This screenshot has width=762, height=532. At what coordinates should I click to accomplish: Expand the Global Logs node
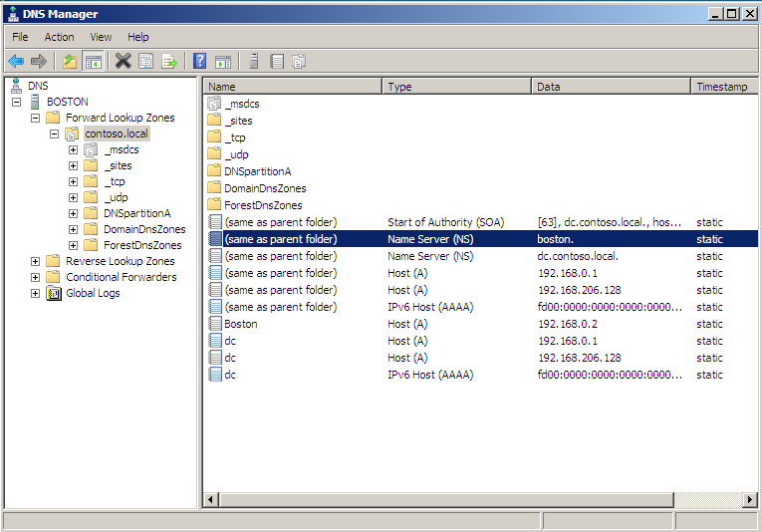36,294
